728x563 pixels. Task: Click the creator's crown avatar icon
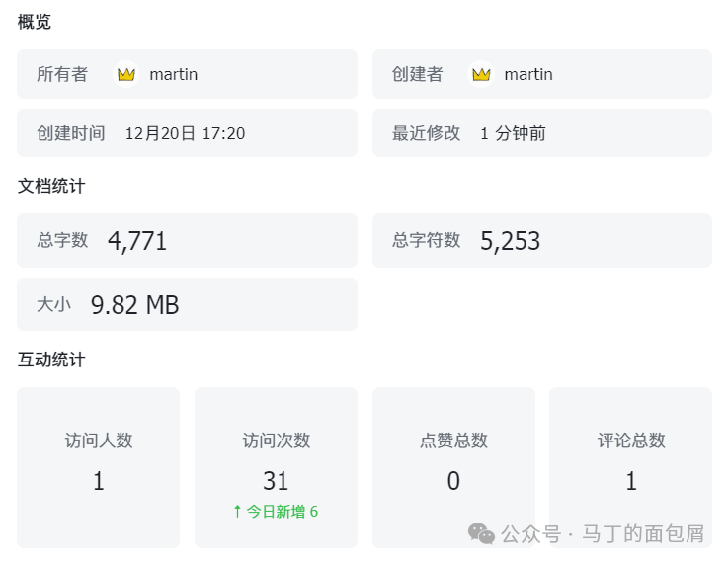click(x=481, y=74)
